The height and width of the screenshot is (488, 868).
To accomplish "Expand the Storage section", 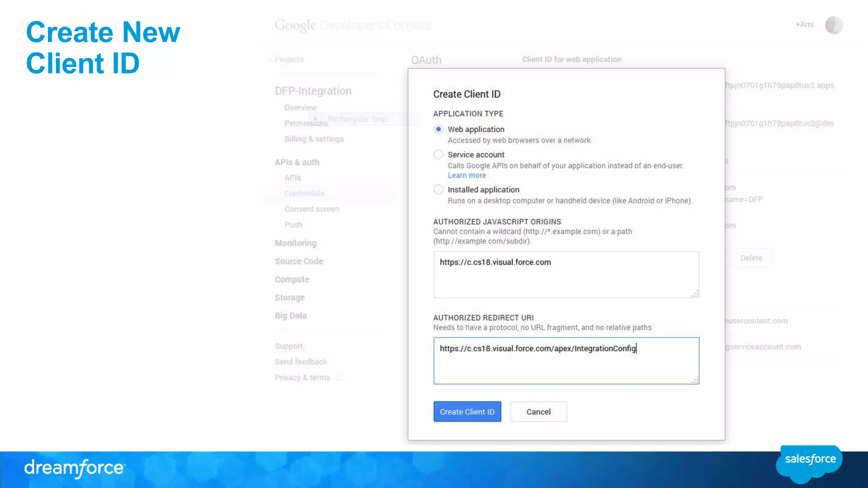I will (x=289, y=297).
